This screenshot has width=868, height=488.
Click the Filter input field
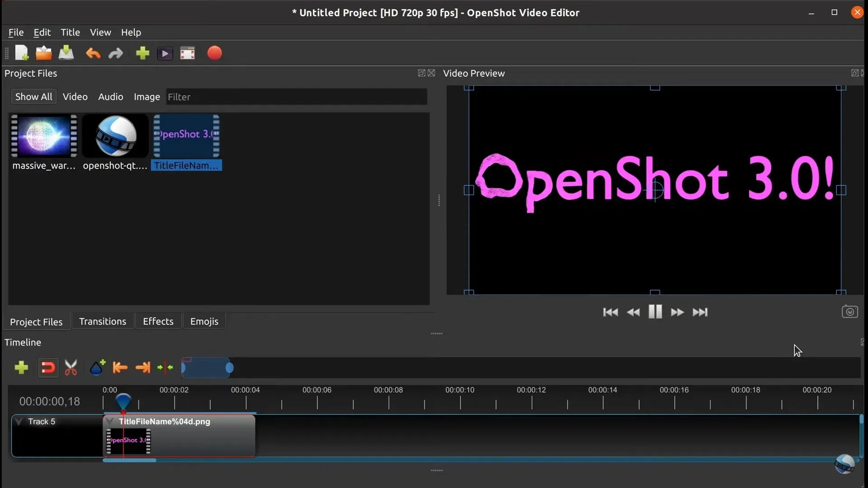coord(297,97)
